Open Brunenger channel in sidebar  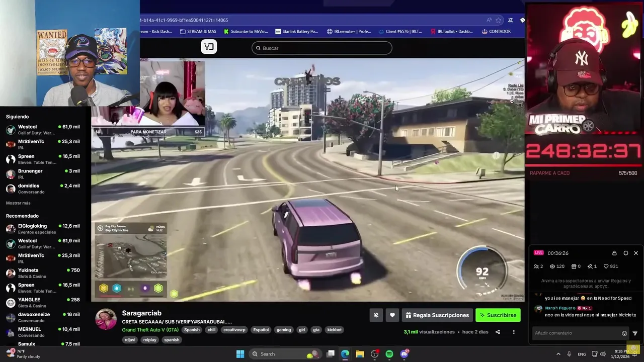click(43, 174)
